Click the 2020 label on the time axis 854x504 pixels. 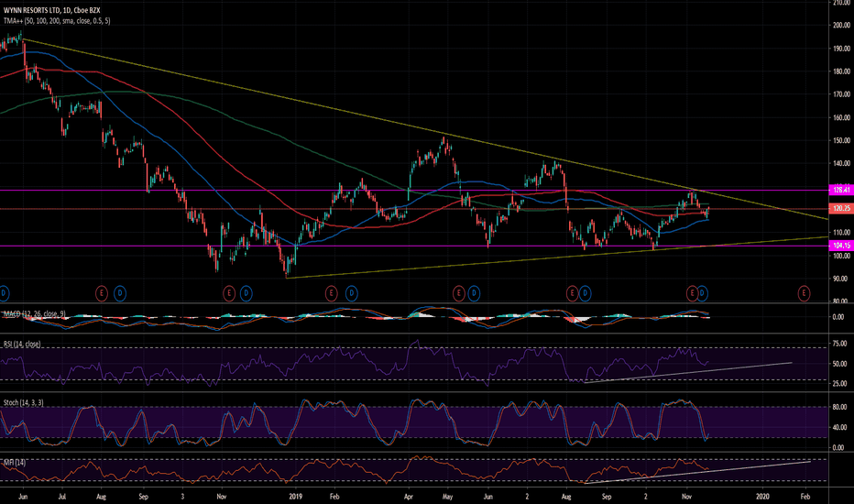point(762,497)
